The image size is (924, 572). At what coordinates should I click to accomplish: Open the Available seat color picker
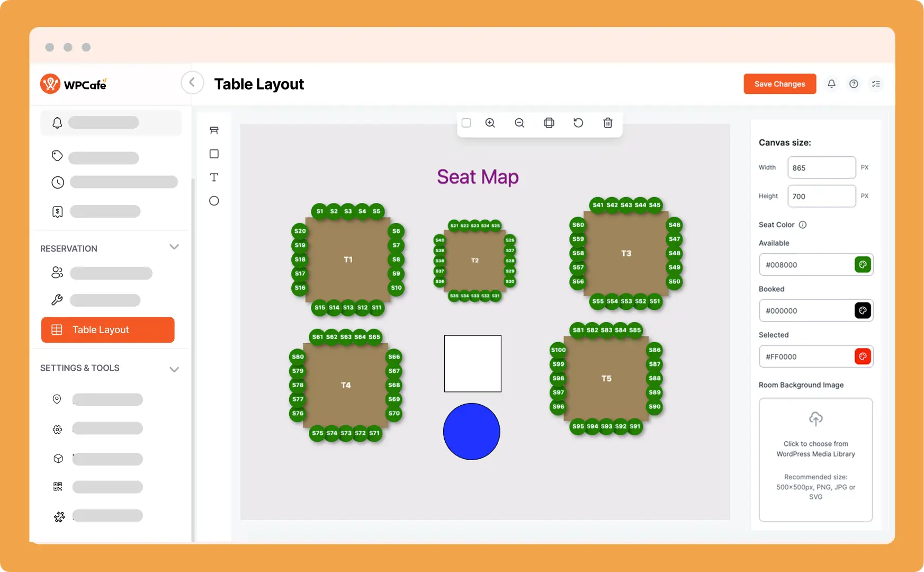pyautogui.click(x=863, y=265)
